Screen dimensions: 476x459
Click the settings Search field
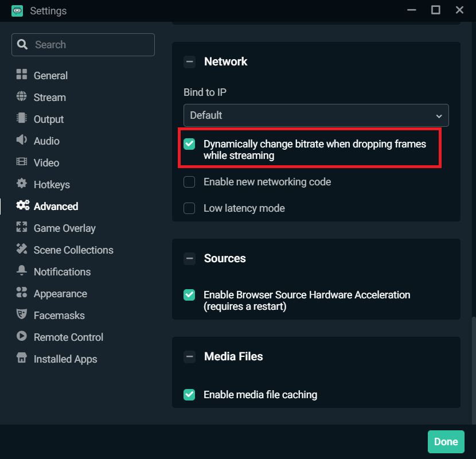tap(83, 45)
